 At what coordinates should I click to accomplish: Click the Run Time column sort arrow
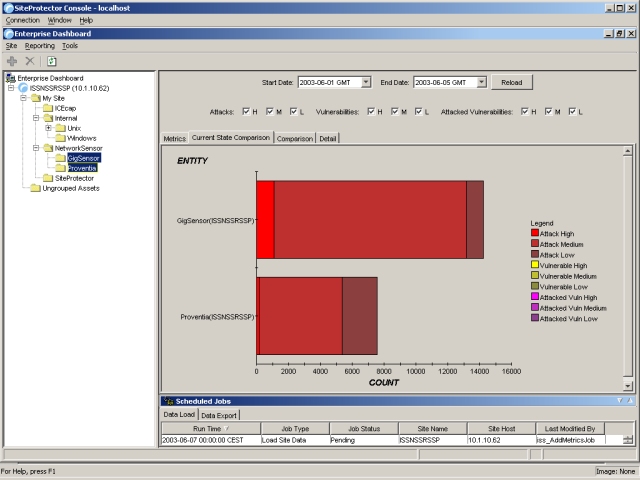click(x=227, y=429)
